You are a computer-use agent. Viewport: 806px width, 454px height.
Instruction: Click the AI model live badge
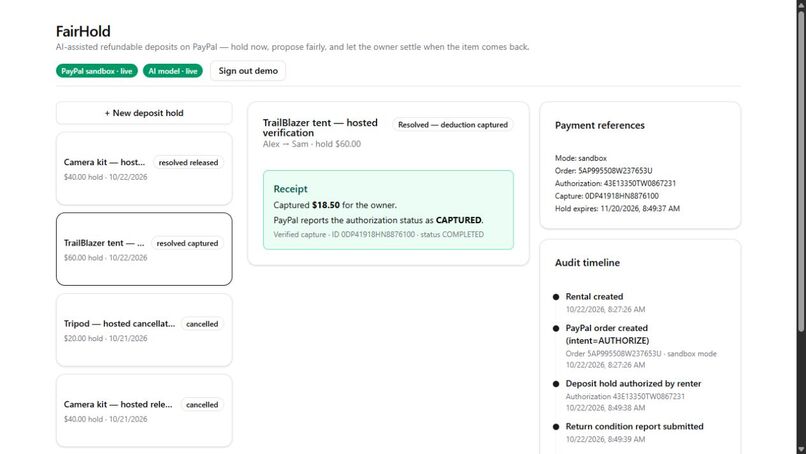pos(173,71)
